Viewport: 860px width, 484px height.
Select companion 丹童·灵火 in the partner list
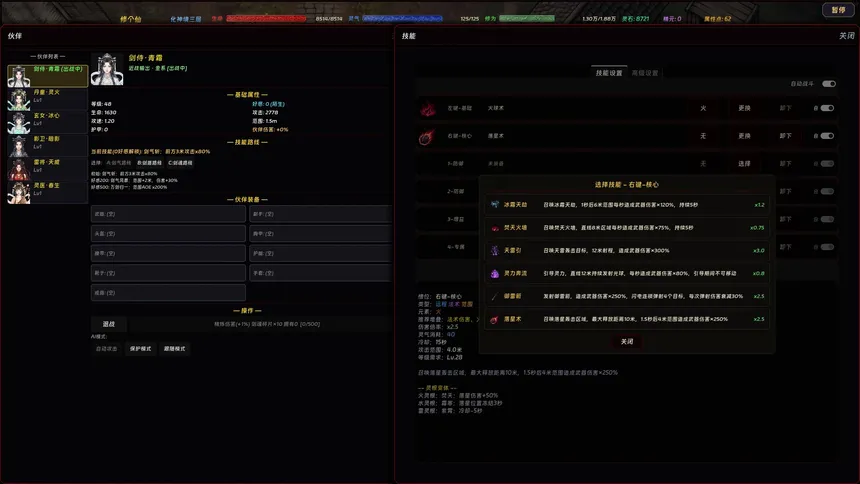click(47, 100)
